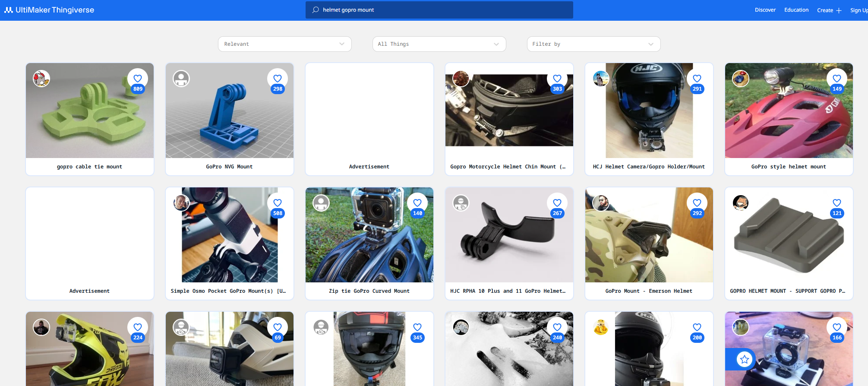
Task: Open creator avatar on yellow Fox helmet card
Action: click(x=41, y=327)
